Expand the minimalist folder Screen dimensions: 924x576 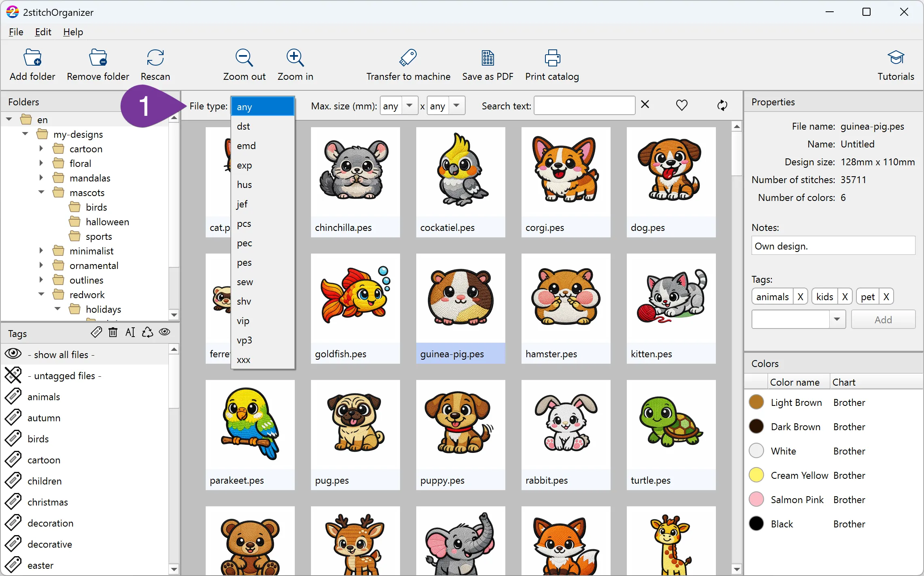[x=41, y=251]
